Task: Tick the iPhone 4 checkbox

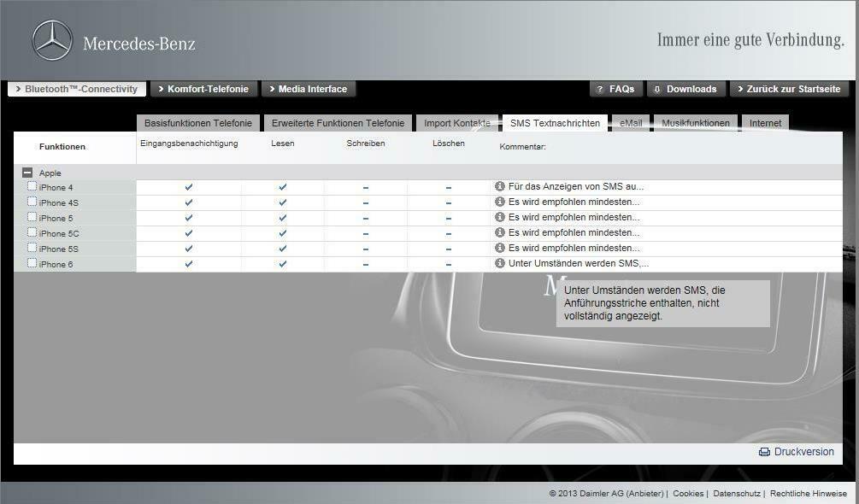Action: pos(32,186)
